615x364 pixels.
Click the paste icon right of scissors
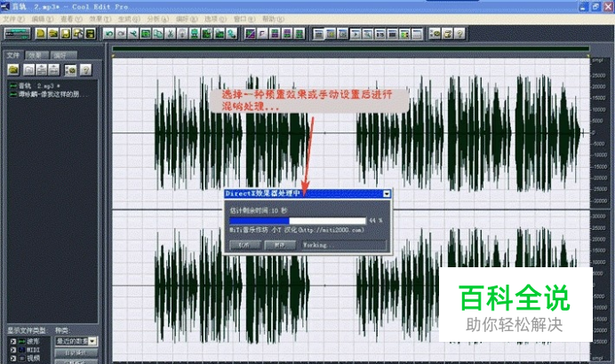182,34
